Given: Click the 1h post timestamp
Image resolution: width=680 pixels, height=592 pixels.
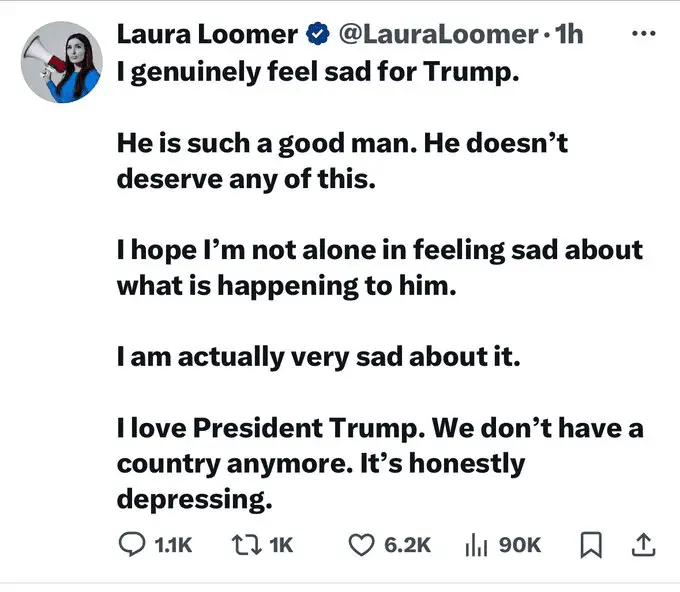Looking at the screenshot, I should [569, 34].
